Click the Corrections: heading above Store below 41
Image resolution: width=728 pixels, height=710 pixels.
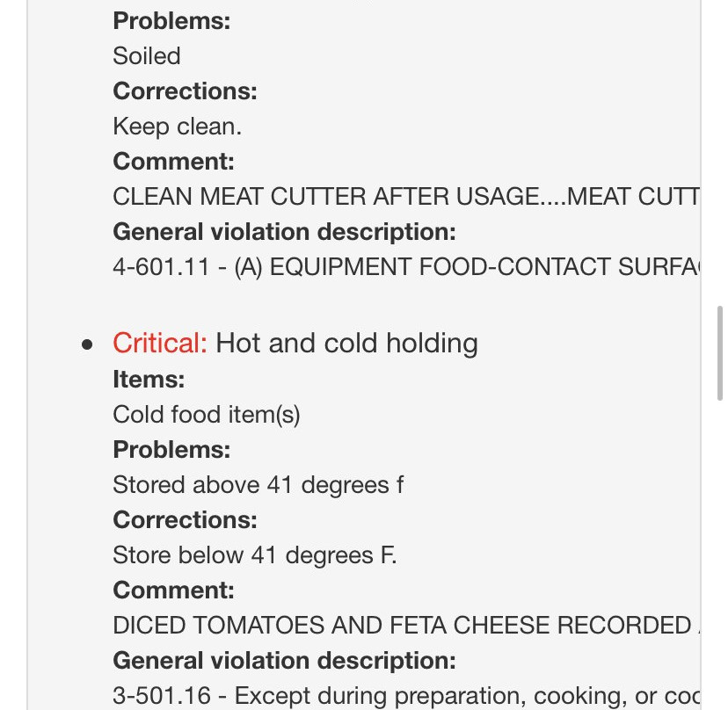pyautogui.click(x=185, y=520)
